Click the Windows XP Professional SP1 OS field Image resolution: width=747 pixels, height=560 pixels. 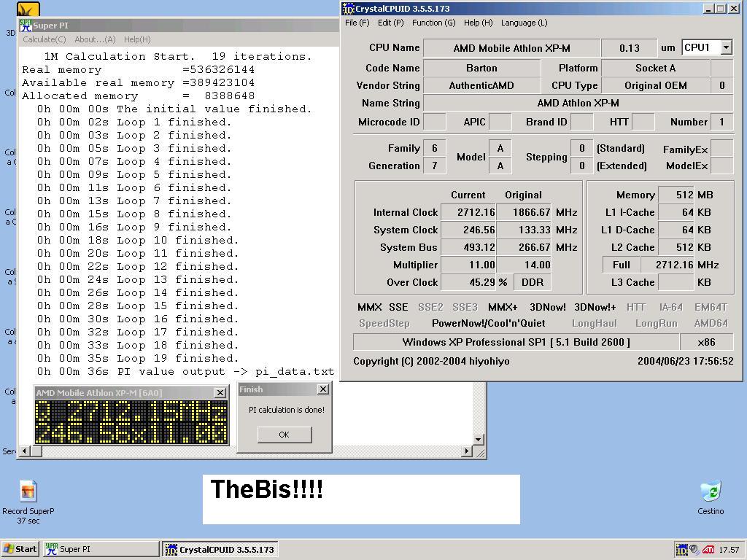pyautogui.click(x=516, y=342)
